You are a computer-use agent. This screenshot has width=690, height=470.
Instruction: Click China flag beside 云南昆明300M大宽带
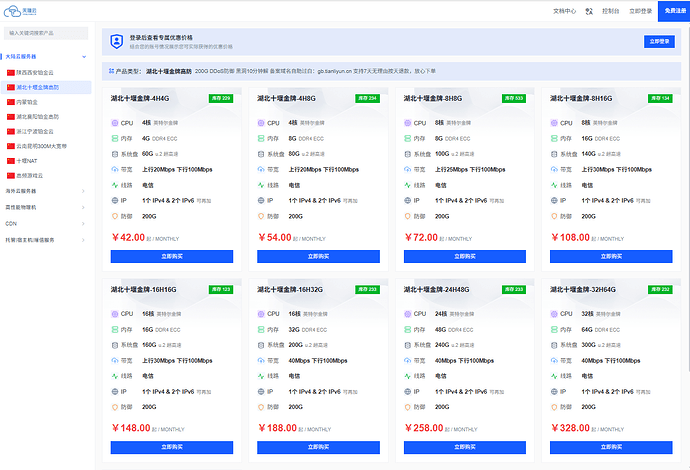pos(11,146)
